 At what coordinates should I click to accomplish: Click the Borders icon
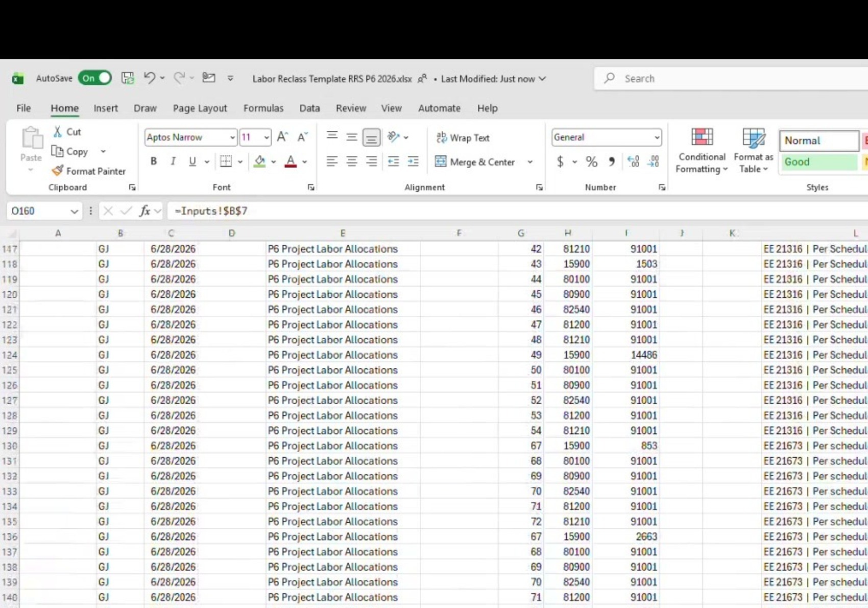[226, 161]
